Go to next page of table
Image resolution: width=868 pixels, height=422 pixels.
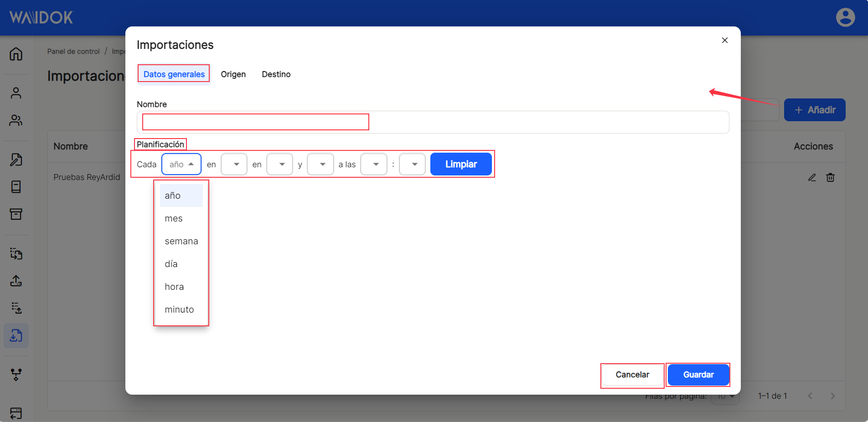(x=832, y=396)
